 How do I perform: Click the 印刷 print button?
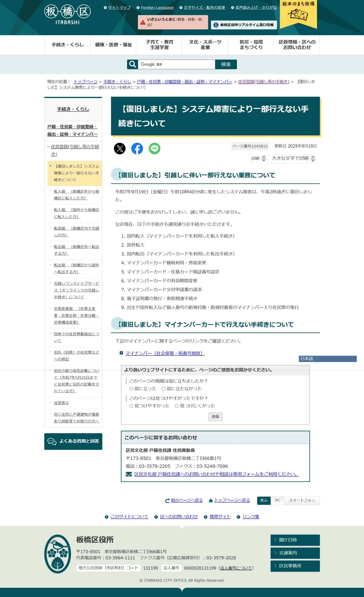pyautogui.click(x=259, y=158)
